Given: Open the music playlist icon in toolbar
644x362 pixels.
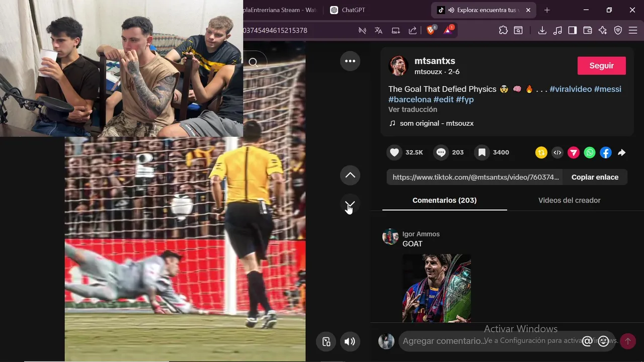Looking at the screenshot, I should coord(557,30).
